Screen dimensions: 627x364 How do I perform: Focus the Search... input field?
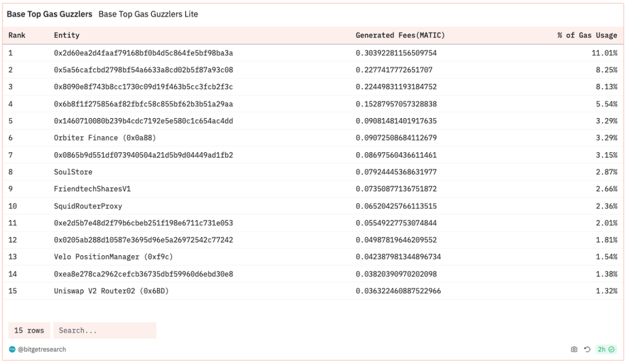104,330
